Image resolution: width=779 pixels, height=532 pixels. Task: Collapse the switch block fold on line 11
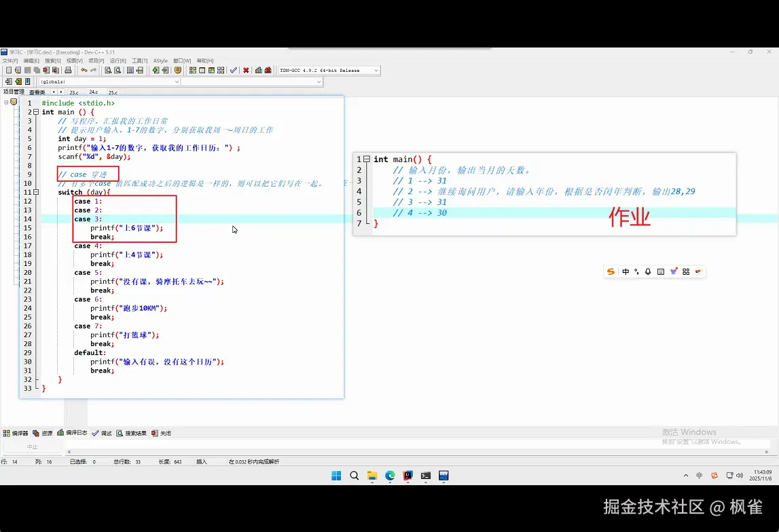[36, 193]
